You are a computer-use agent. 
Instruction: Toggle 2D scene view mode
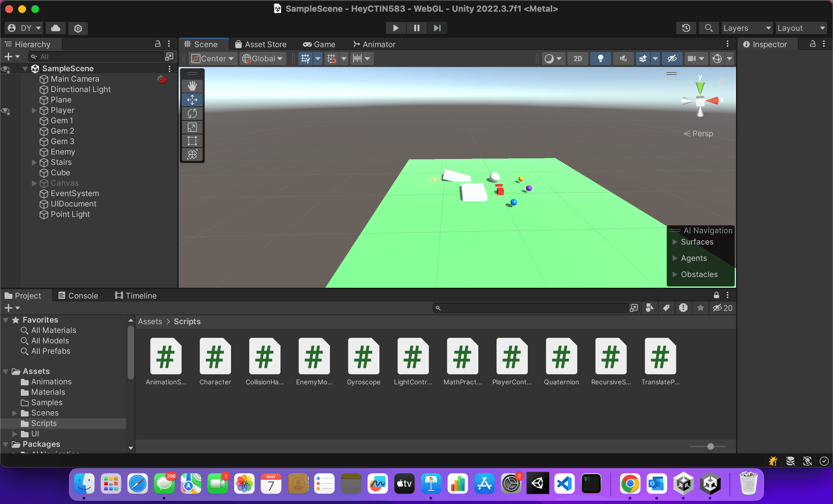point(578,59)
